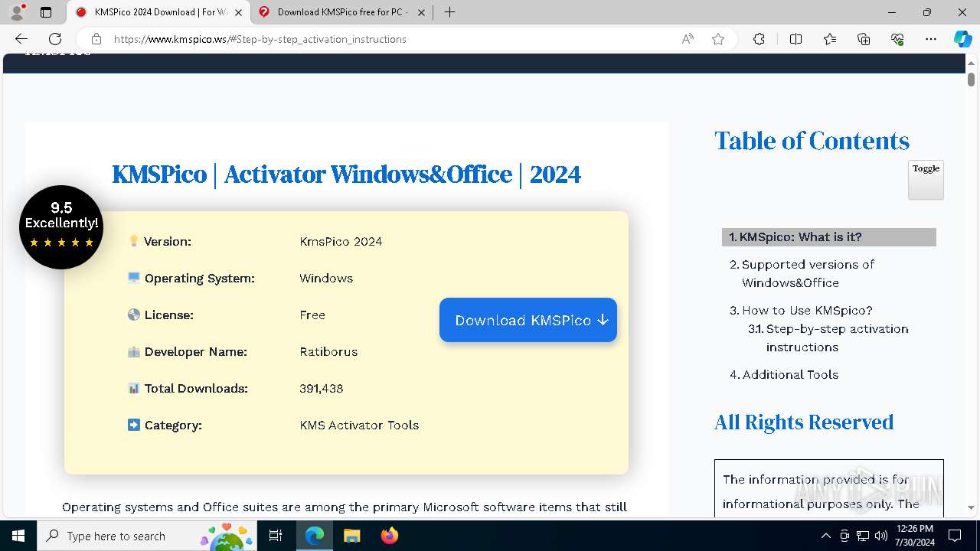This screenshot has height=551, width=980.
Task: Go back with the browser back arrow
Action: point(21,39)
